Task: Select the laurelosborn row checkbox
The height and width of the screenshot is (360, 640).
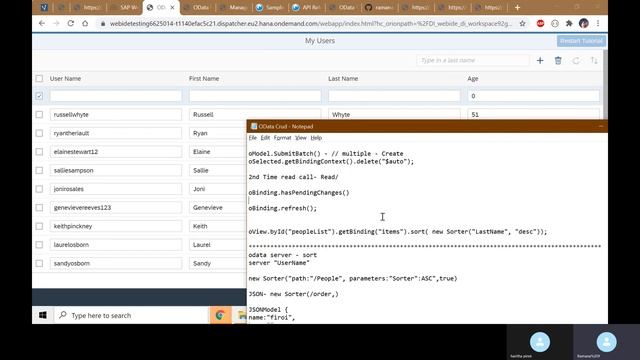Action: tap(39, 244)
